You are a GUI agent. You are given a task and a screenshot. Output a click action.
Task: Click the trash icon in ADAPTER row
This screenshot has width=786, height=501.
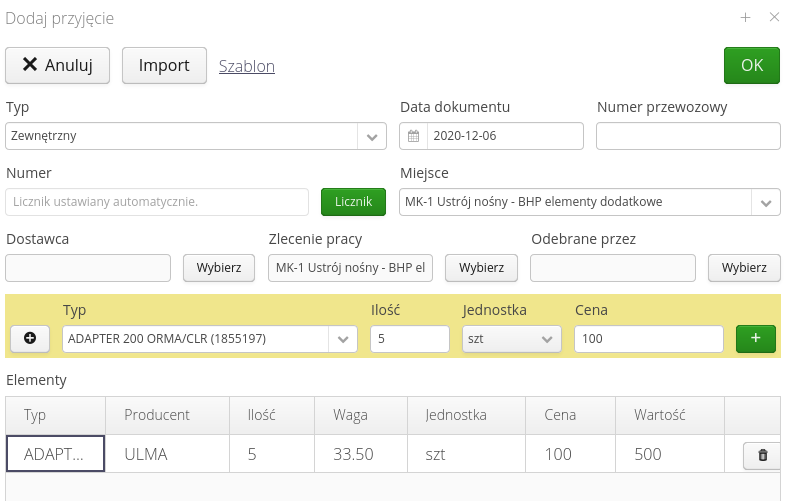[762, 455]
